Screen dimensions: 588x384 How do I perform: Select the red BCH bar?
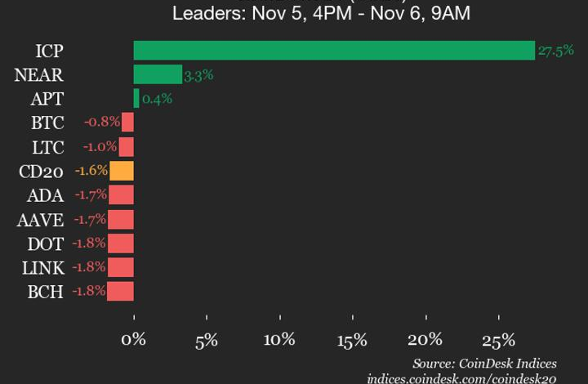120,291
